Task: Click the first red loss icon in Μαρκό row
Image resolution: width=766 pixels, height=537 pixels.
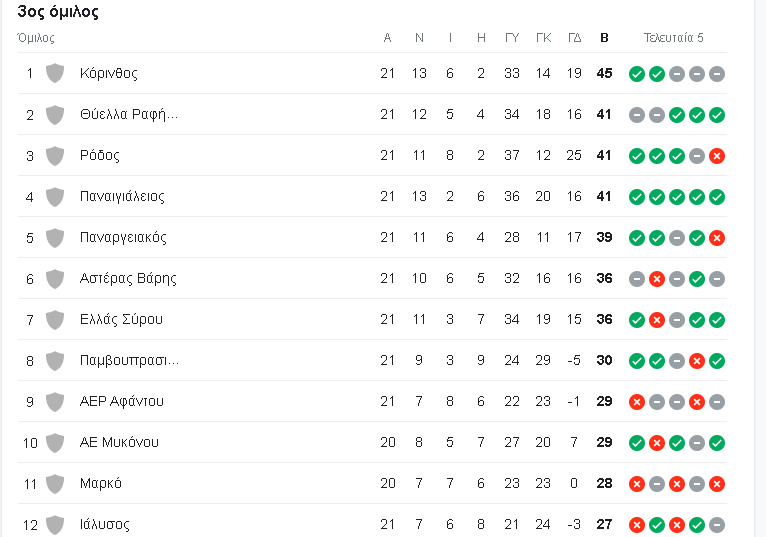Action: [637, 484]
